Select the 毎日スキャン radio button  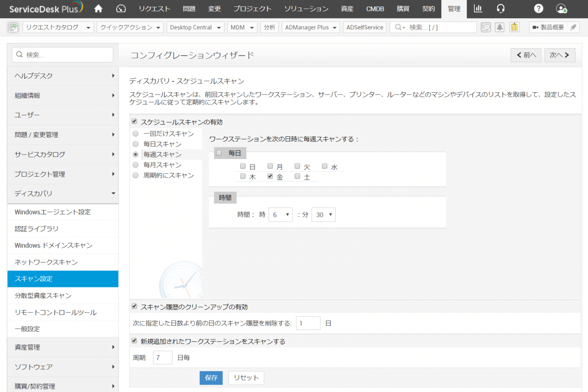136,144
